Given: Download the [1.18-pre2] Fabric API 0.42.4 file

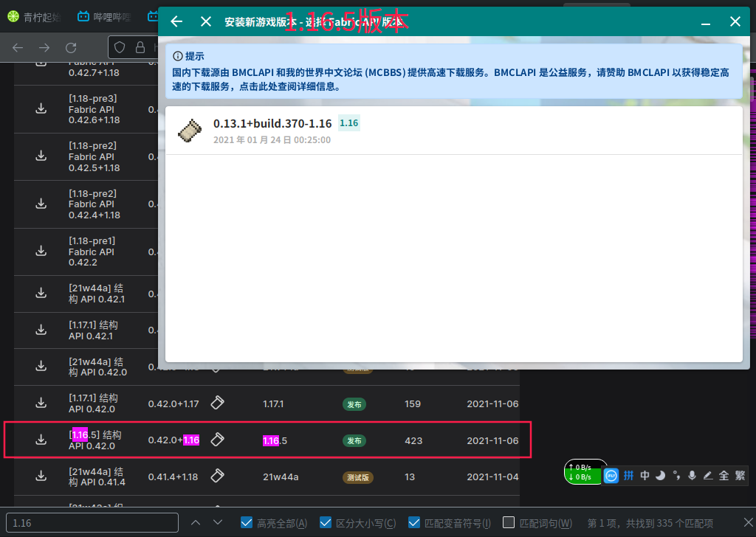Looking at the screenshot, I should [41, 204].
